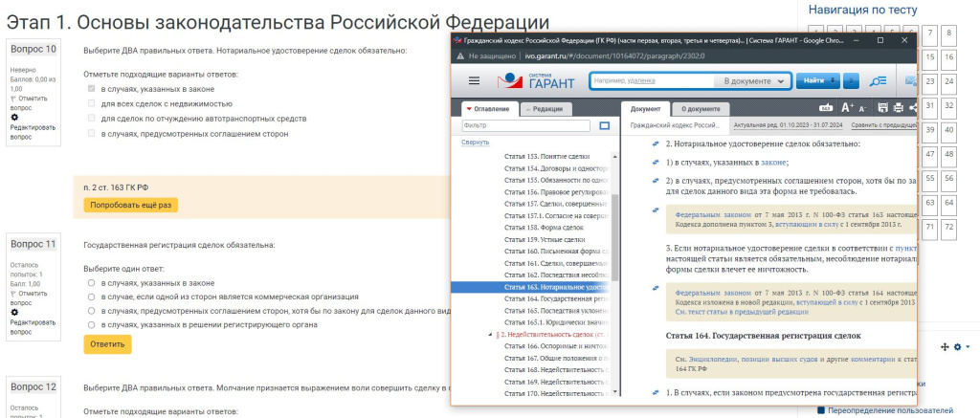Open 'Статья 164. Государственная реги…' in tree
980x418 pixels.
pyautogui.click(x=556, y=298)
